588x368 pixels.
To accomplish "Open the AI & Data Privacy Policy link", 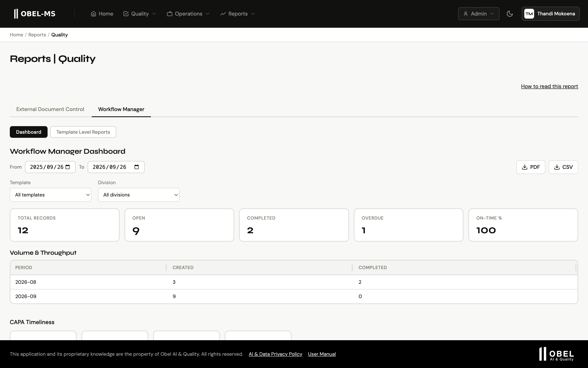I will (x=276, y=354).
